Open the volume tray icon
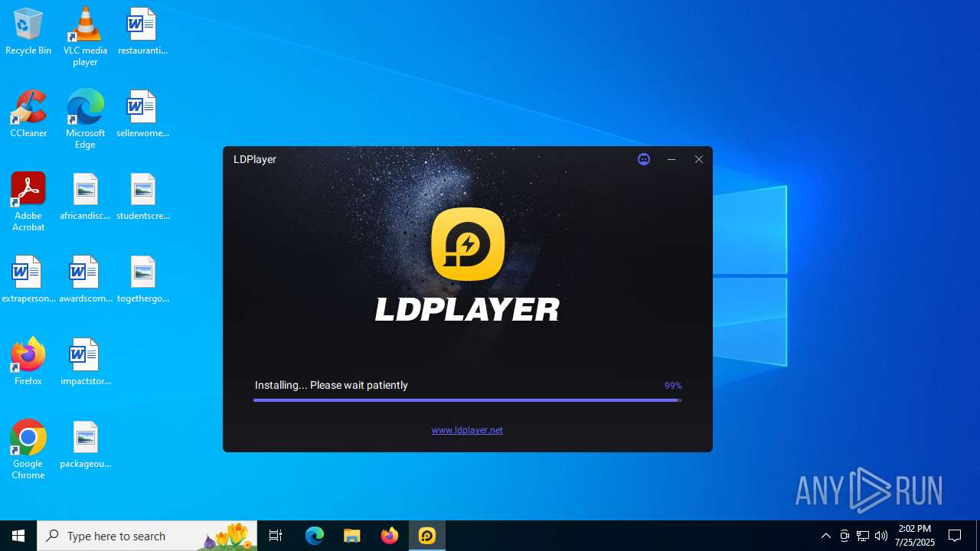Screen dimensions: 980x551 click(881, 536)
